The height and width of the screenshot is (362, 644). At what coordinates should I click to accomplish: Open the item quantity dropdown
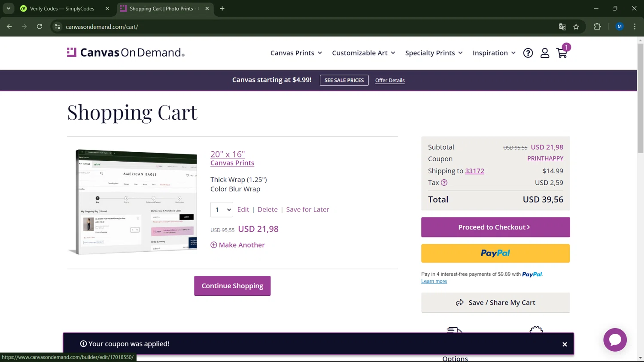(x=222, y=209)
